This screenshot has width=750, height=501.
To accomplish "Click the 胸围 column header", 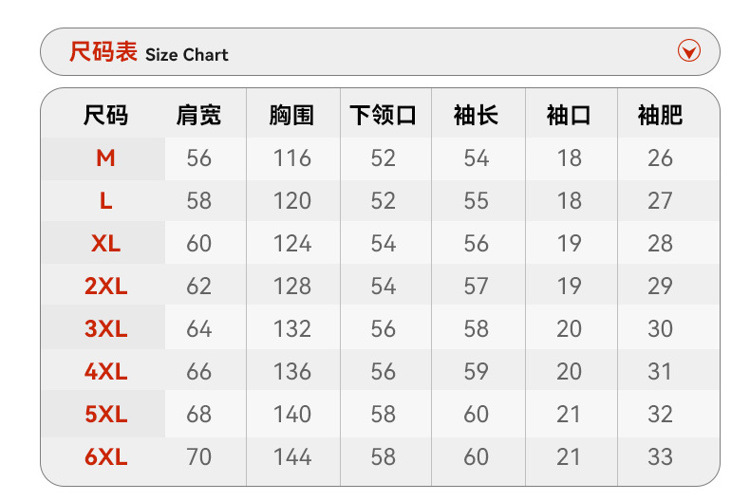I will pos(291,115).
